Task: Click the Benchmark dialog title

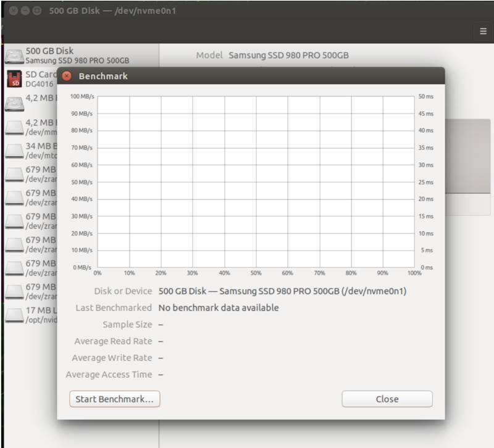Action: click(x=103, y=76)
